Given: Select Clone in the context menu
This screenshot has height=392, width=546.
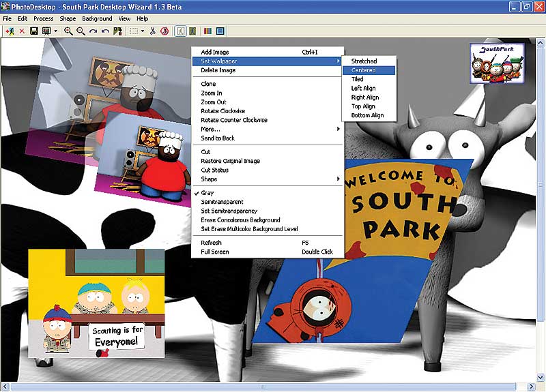Looking at the screenshot, I should click(x=268, y=84).
